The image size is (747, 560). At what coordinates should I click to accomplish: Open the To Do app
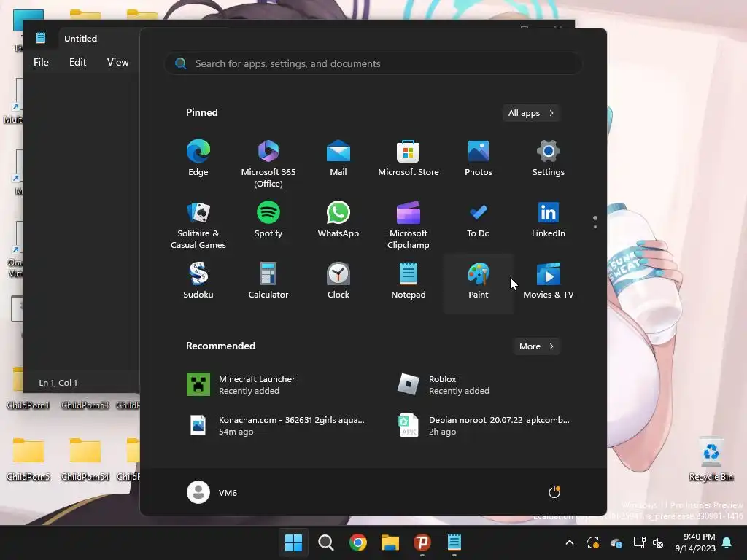[479, 219]
